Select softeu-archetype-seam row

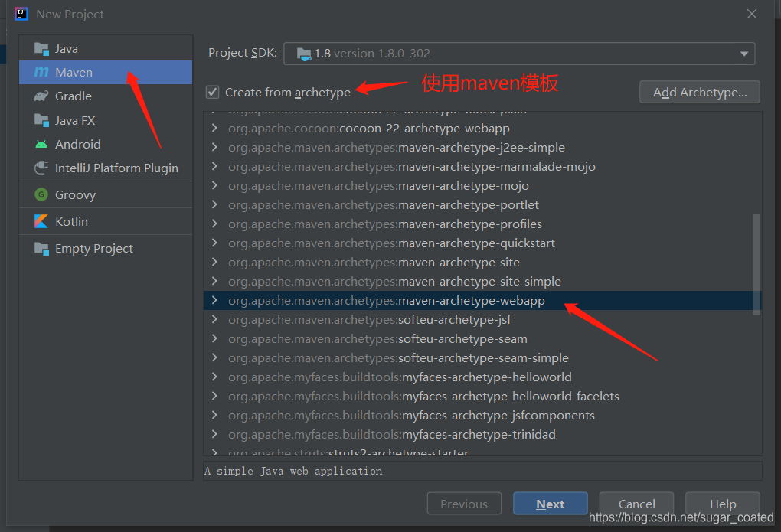point(482,339)
